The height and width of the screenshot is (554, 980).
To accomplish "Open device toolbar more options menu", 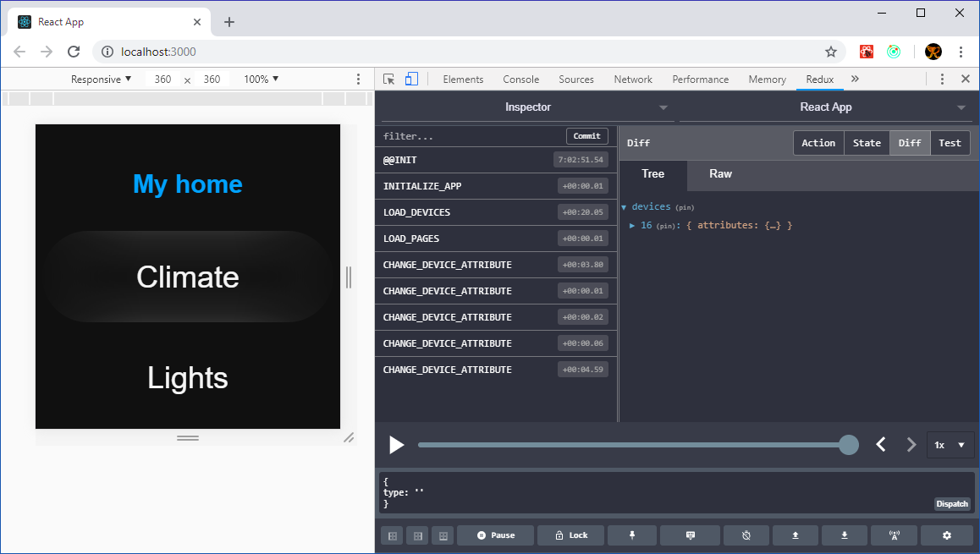I will (x=358, y=80).
